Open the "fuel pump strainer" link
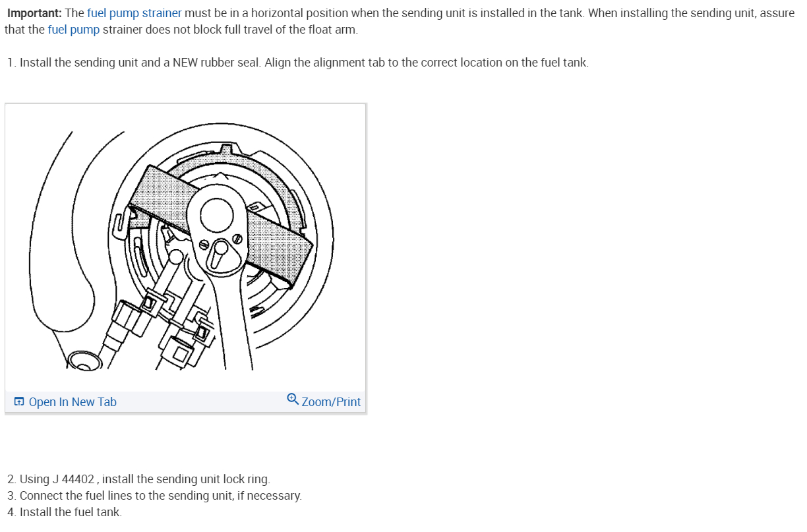The height and width of the screenshot is (532, 807). [134, 13]
